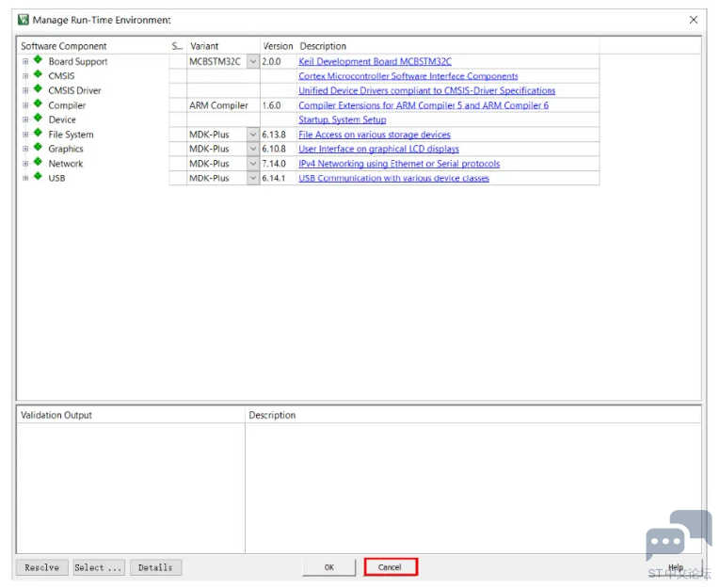720x588 pixels.
Task: Click the version value 1.6.0
Action: point(271,105)
